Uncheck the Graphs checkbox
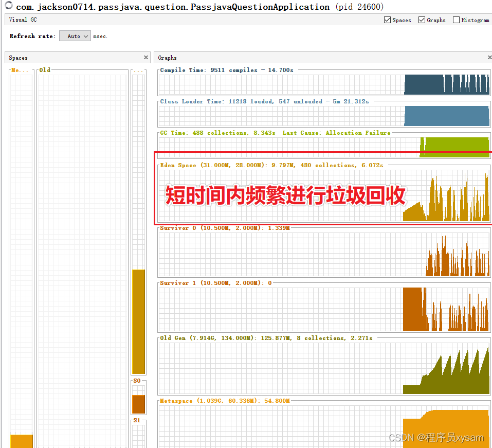This screenshot has height=448, width=492. pos(422,20)
